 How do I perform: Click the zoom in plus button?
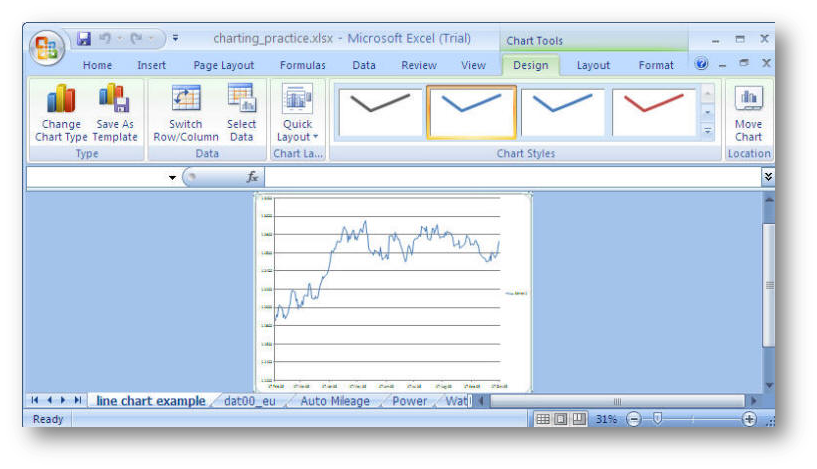[749, 420]
